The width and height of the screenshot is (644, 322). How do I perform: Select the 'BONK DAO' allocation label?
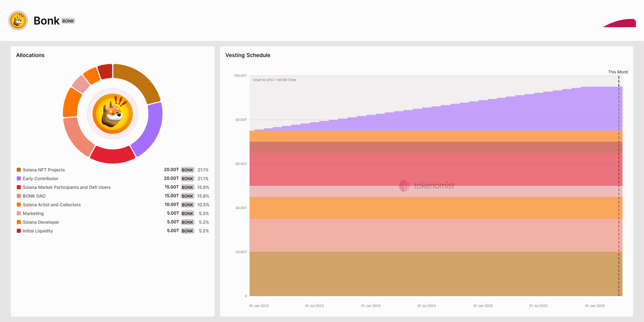click(x=34, y=196)
